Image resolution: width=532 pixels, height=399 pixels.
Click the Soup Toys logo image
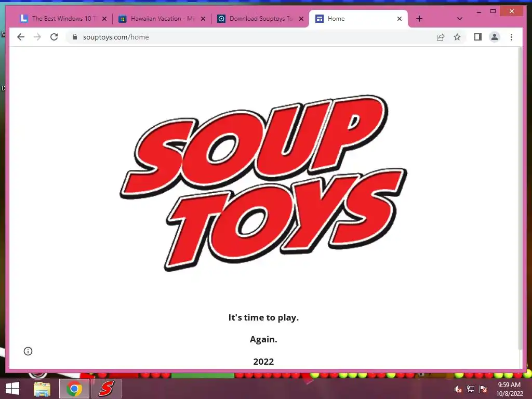[x=263, y=182]
